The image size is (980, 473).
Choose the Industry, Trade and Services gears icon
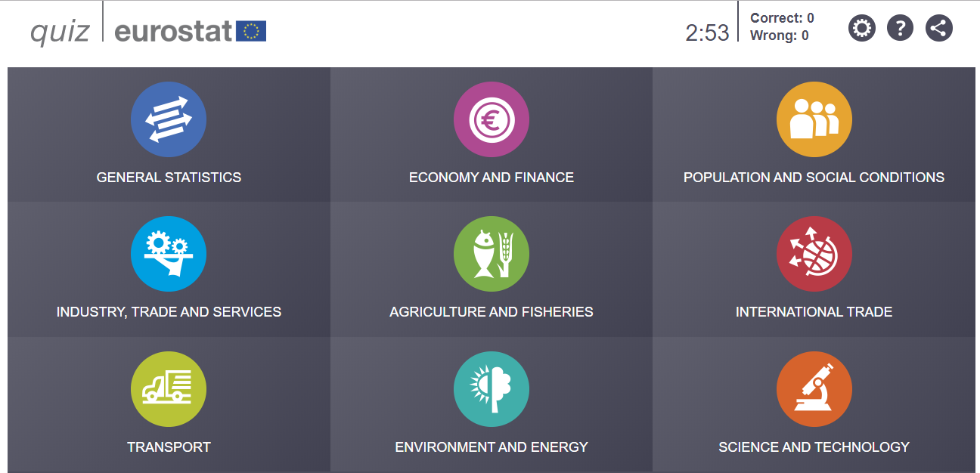point(169,254)
